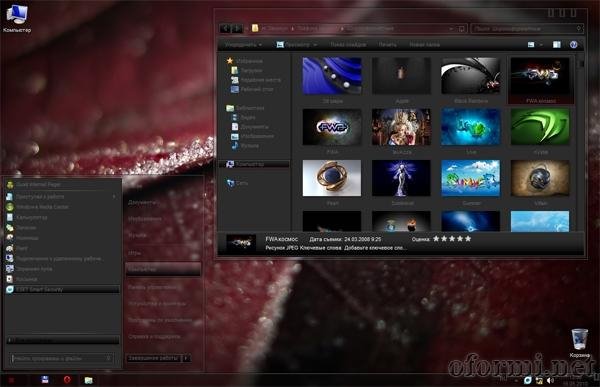Open the floppy disk taskbar icon
This screenshot has width=600, height=387.
point(45,380)
